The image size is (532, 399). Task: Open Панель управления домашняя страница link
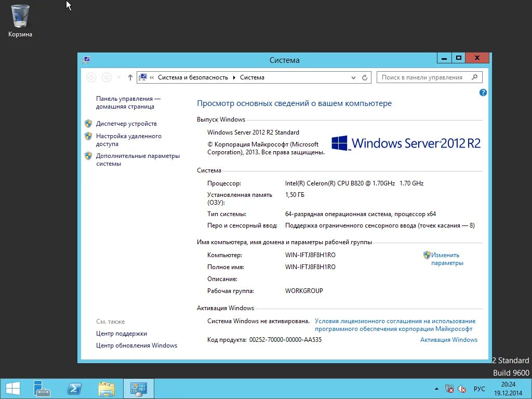tap(128, 102)
